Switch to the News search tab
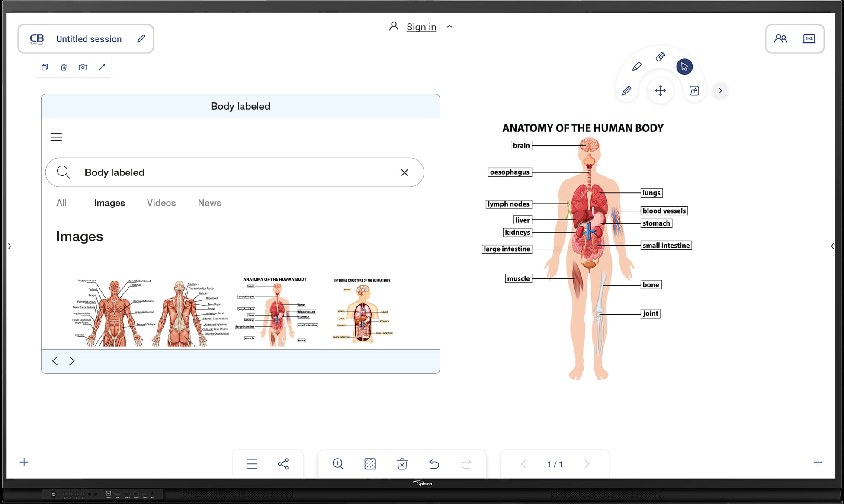Viewport: 844px width, 504px height. tap(209, 203)
